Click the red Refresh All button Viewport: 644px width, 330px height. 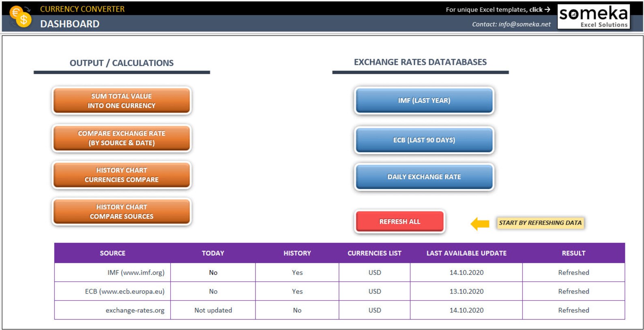pyautogui.click(x=400, y=221)
